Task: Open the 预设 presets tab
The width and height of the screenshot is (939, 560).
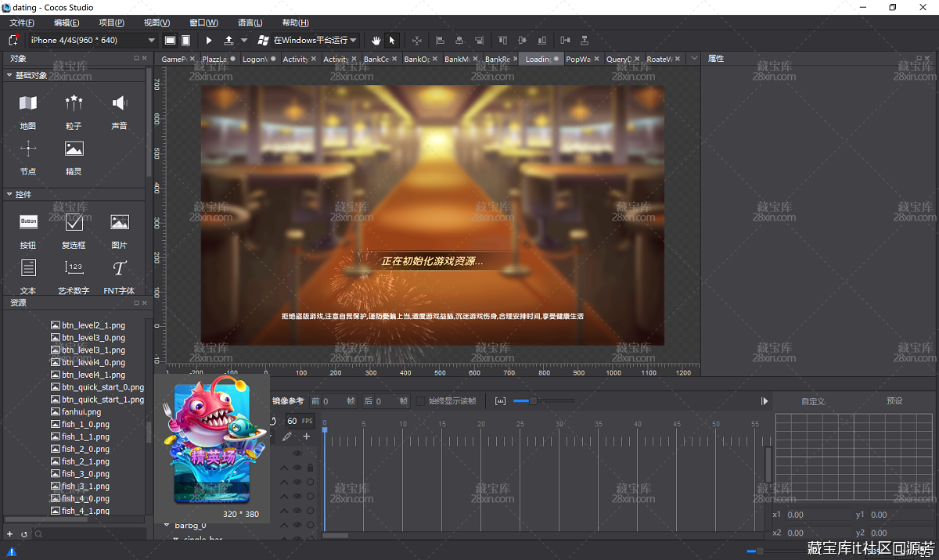Action: click(894, 401)
